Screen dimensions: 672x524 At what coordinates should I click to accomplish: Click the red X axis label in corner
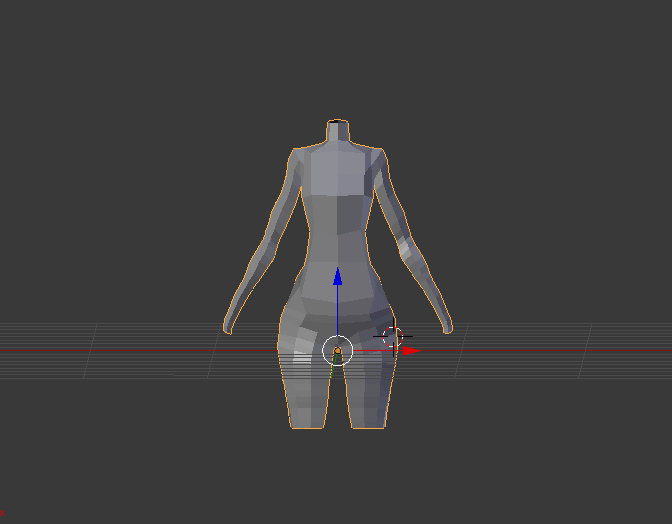tap(2, 513)
